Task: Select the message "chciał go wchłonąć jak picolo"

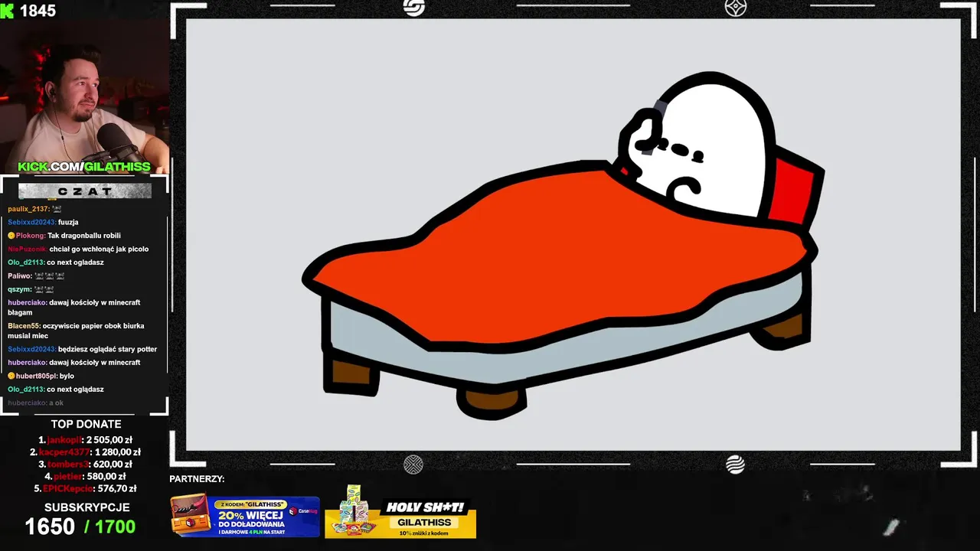Action: [99, 249]
